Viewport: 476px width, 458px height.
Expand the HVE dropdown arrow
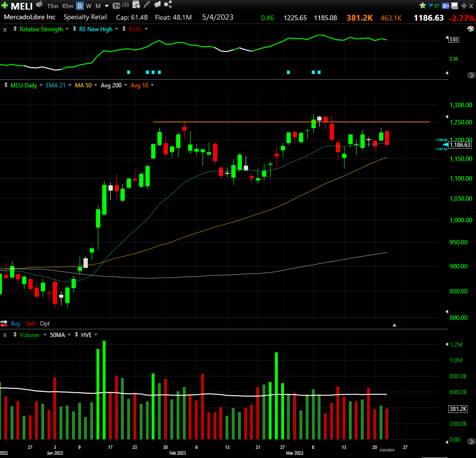(x=96, y=335)
